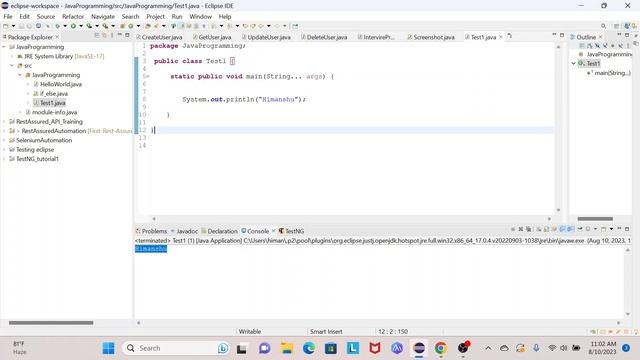Maximize the Console panel
This screenshot has height=360, width=640.
(x=627, y=229)
